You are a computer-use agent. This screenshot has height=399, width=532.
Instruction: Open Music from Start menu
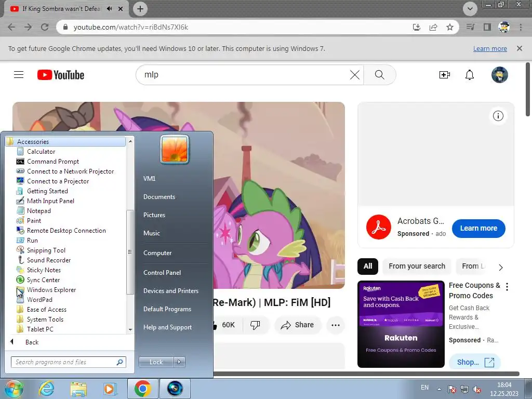pyautogui.click(x=151, y=233)
